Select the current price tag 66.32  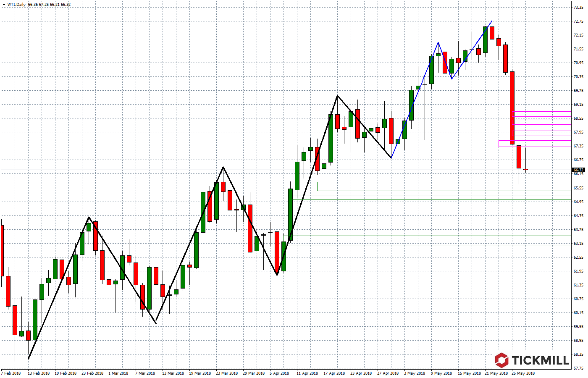click(578, 170)
